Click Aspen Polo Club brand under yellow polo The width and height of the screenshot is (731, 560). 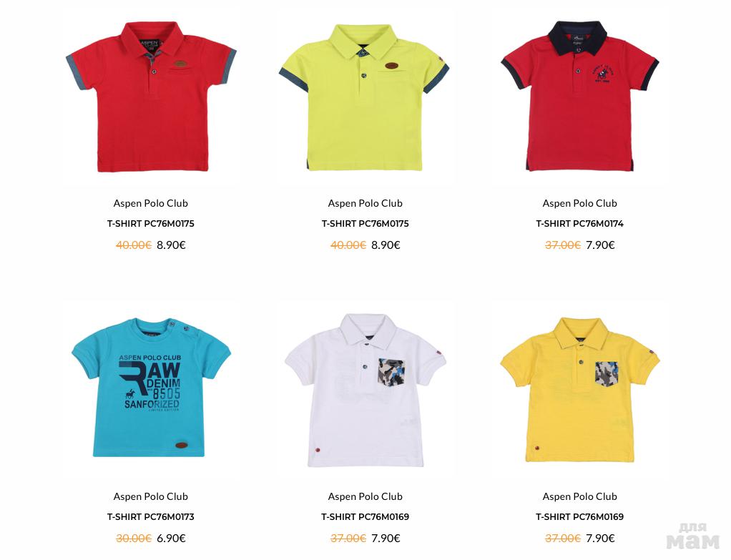(579, 496)
